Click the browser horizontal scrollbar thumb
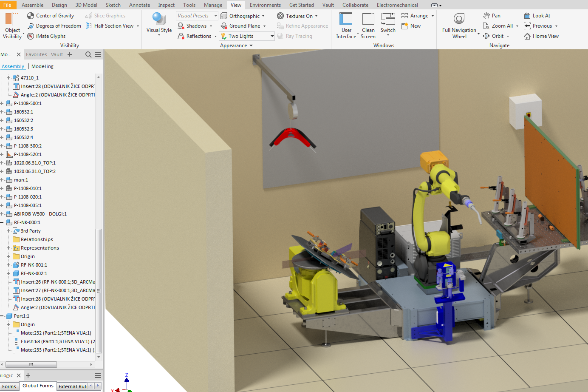This screenshot has width=588, height=392. [x=31, y=364]
